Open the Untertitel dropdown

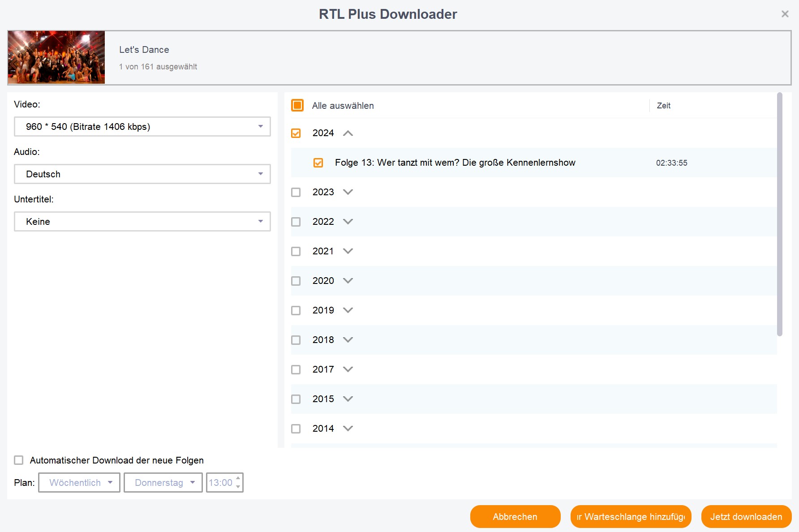point(142,222)
